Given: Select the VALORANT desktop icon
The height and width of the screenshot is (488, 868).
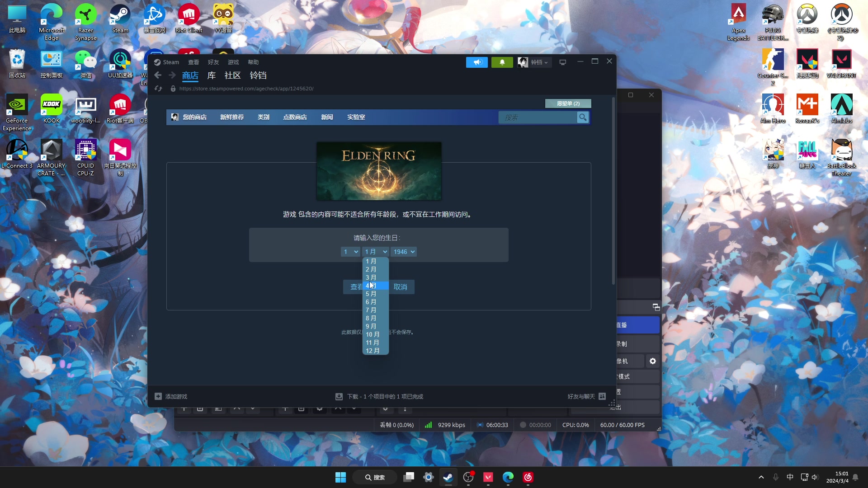Looking at the screenshot, I should (841, 64).
